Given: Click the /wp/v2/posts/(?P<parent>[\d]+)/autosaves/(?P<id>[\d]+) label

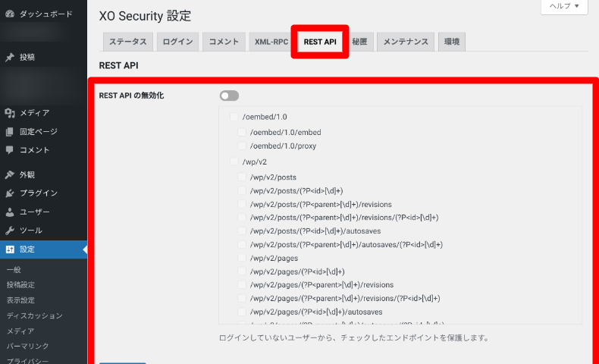Looking at the screenshot, I should click(346, 244).
